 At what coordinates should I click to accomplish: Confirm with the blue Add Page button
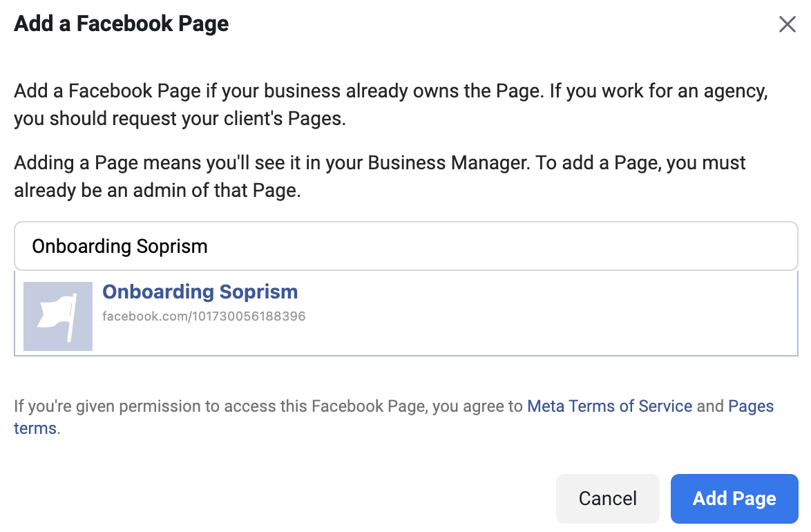734,498
